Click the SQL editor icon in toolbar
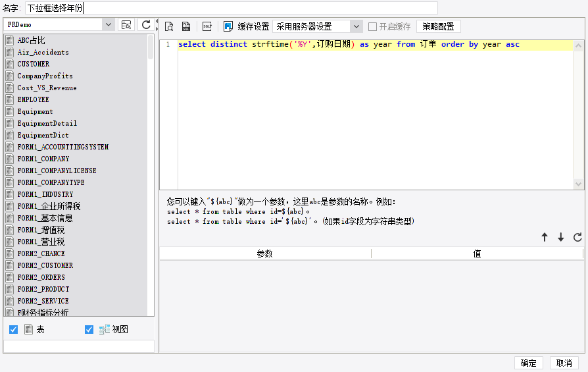The width and height of the screenshot is (588, 372). (x=207, y=26)
